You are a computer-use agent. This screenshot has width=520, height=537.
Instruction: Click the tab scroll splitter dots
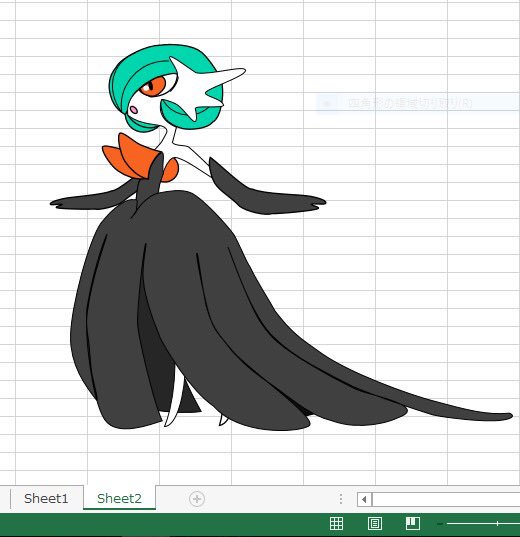pos(341,499)
